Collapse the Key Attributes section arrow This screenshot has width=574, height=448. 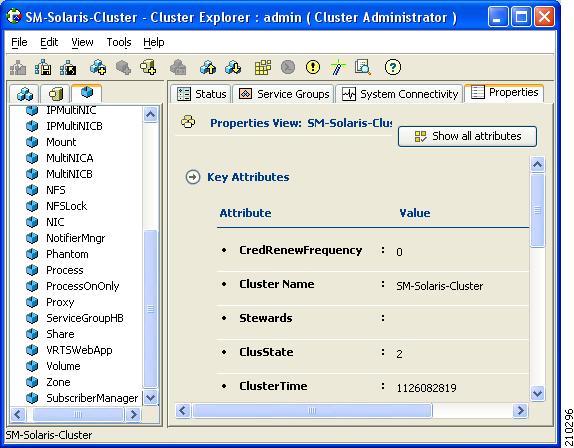point(193,177)
